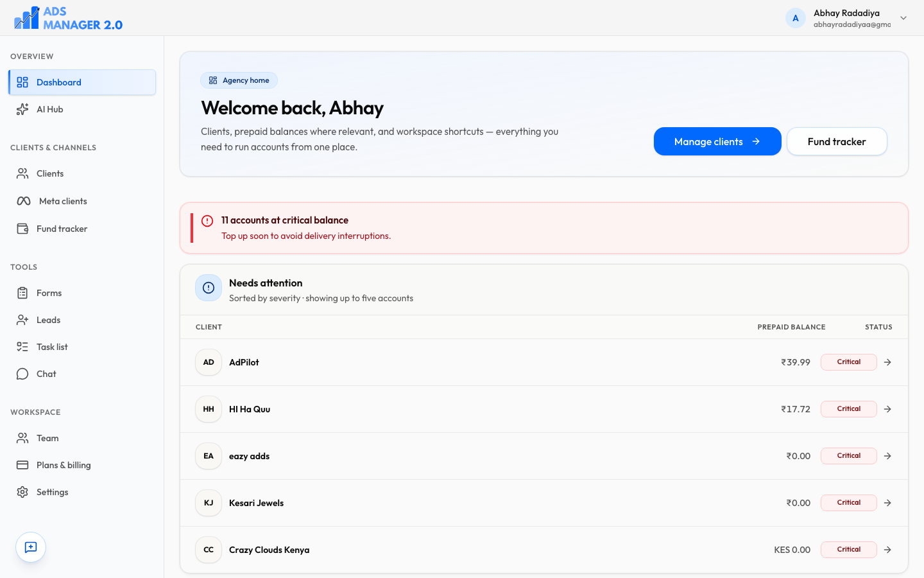Click the Plans & billing card icon
The height and width of the screenshot is (578, 924).
(22, 465)
